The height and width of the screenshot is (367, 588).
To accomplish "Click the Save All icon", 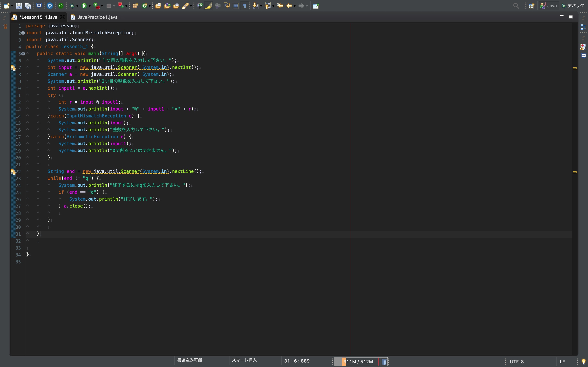I will (28, 6).
